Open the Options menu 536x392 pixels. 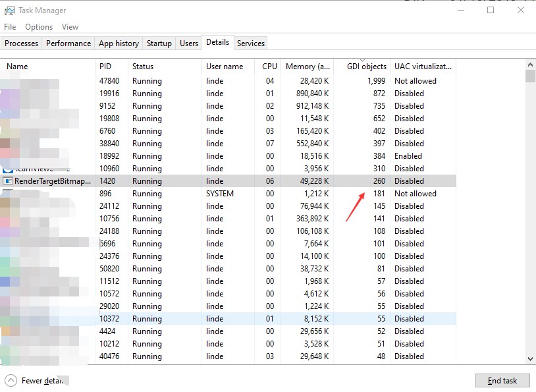38,27
